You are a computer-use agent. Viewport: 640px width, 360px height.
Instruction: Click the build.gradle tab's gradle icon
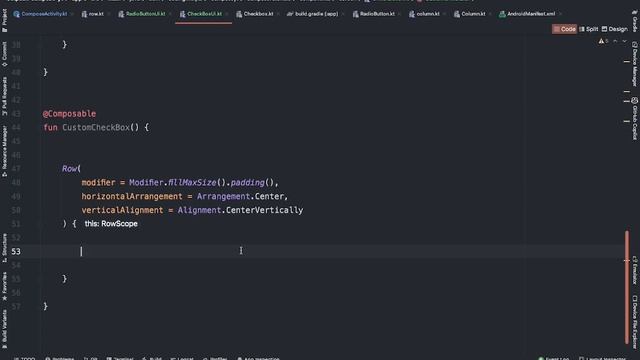[x=290, y=14]
